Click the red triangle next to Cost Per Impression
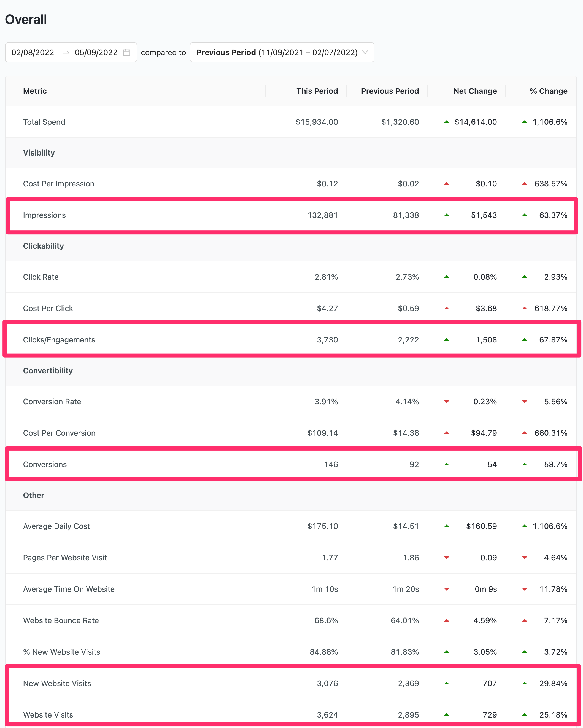583x728 pixels. coord(446,184)
